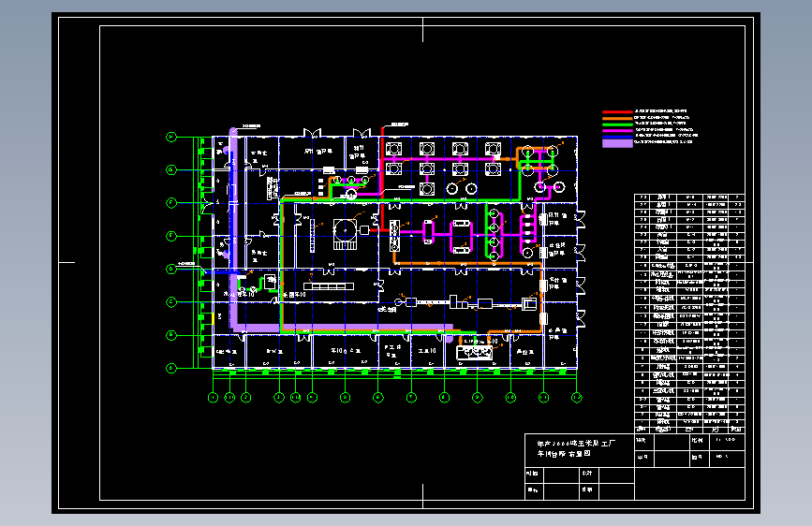Select column grid bubble 8 below the plan
Image resolution: width=812 pixels, height=526 pixels.
(444, 398)
